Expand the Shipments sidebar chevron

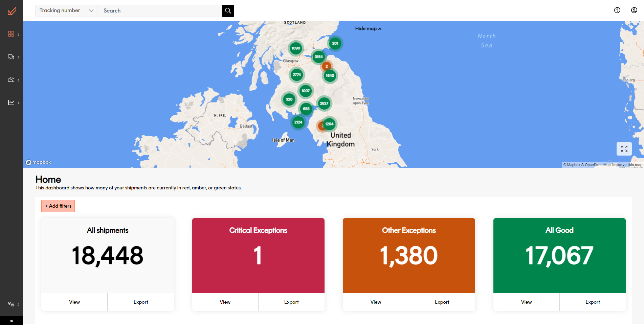[19, 57]
